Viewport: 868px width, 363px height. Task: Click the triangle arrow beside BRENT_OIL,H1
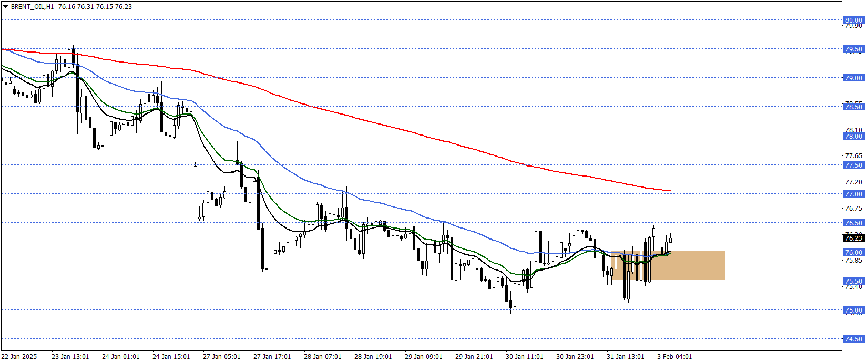pos(6,7)
